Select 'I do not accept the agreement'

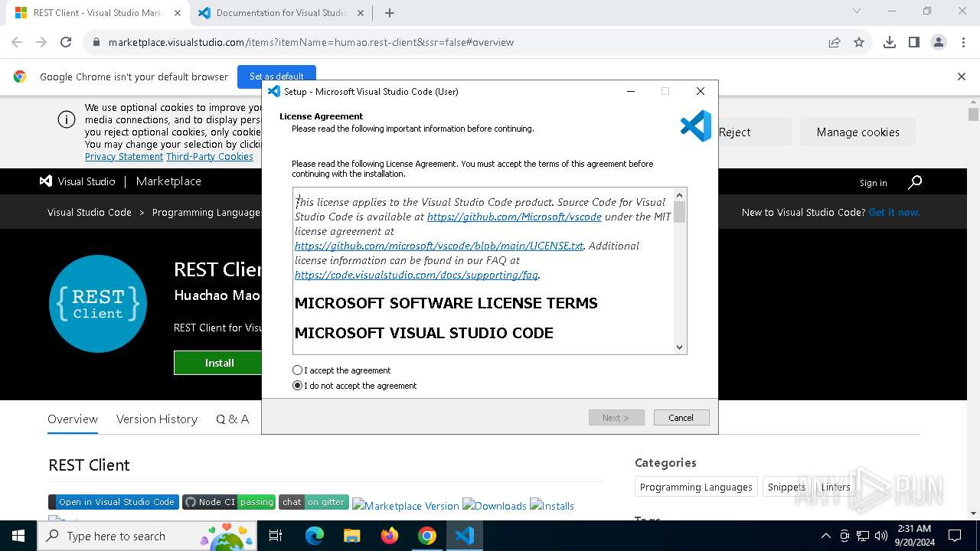coord(354,386)
